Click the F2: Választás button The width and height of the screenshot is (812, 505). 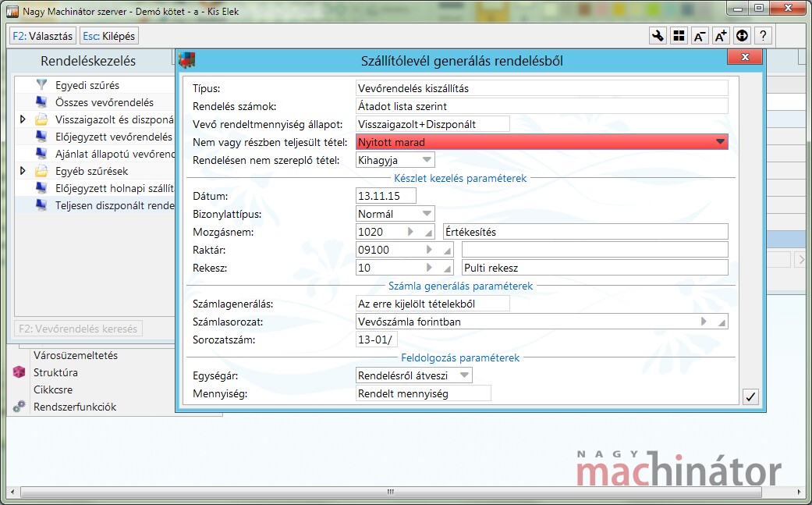(x=43, y=36)
